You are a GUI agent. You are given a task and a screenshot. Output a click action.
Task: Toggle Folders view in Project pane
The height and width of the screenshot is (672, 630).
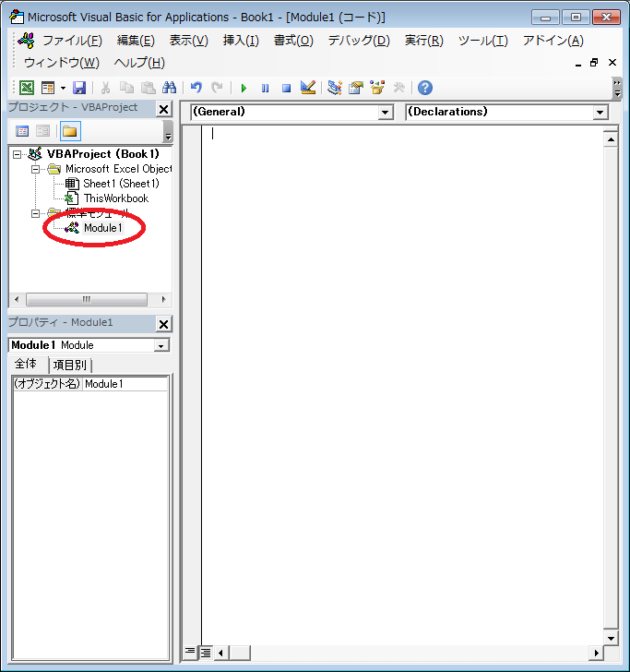click(x=70, y=131)
